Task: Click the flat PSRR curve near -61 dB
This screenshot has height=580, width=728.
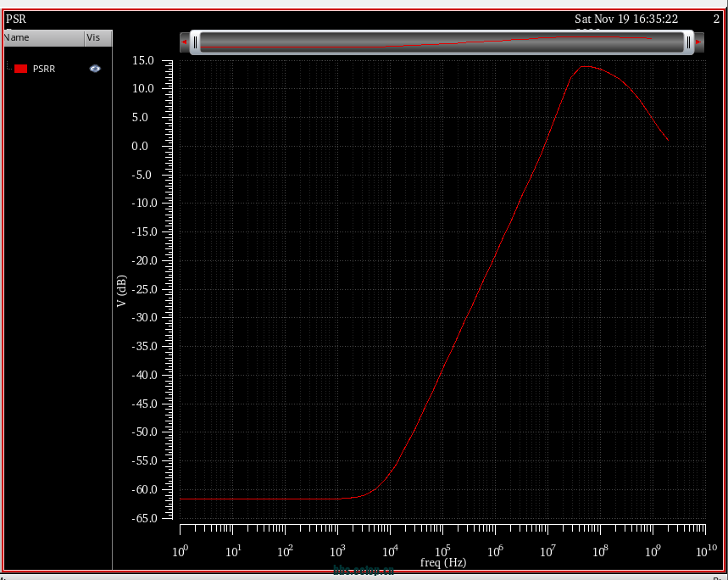Action: (x=260, y=499)
